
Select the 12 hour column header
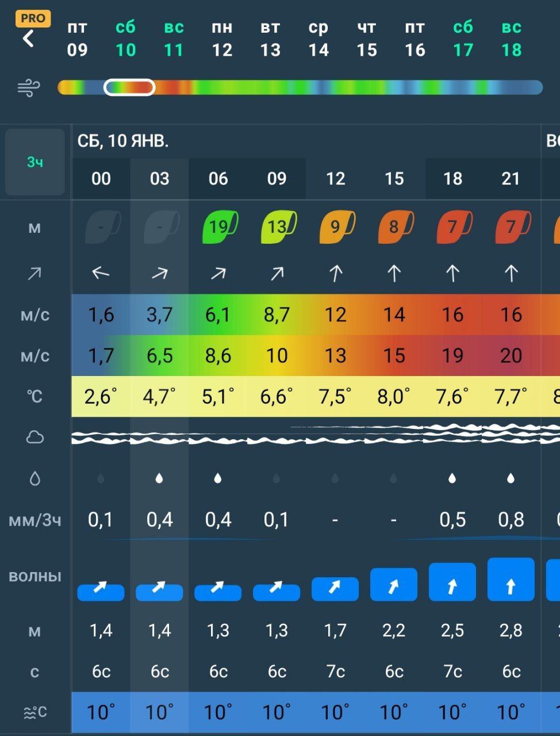335,179
